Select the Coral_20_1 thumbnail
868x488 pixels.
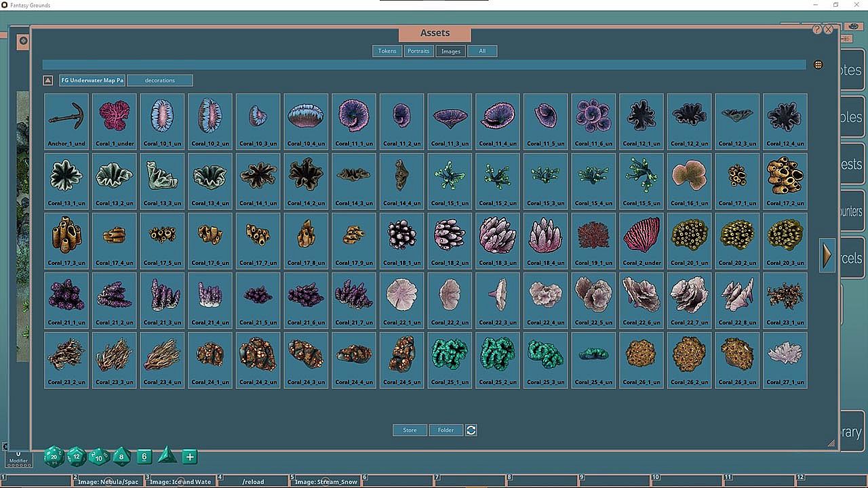tap(689, 241)
